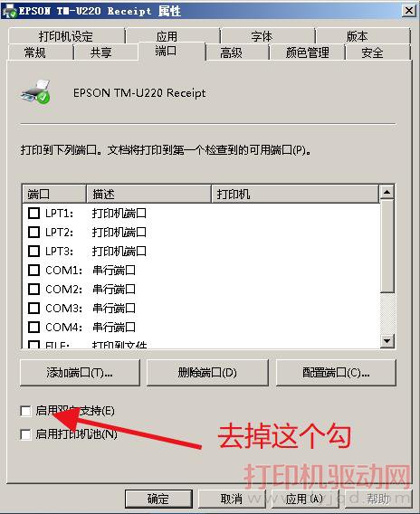Click the port list scrollbar thumb

(x=387, y=246)
